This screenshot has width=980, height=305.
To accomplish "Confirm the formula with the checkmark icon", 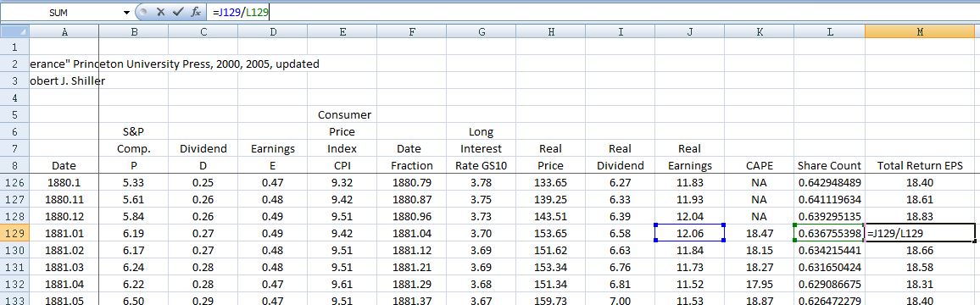I will click(178, 12).
